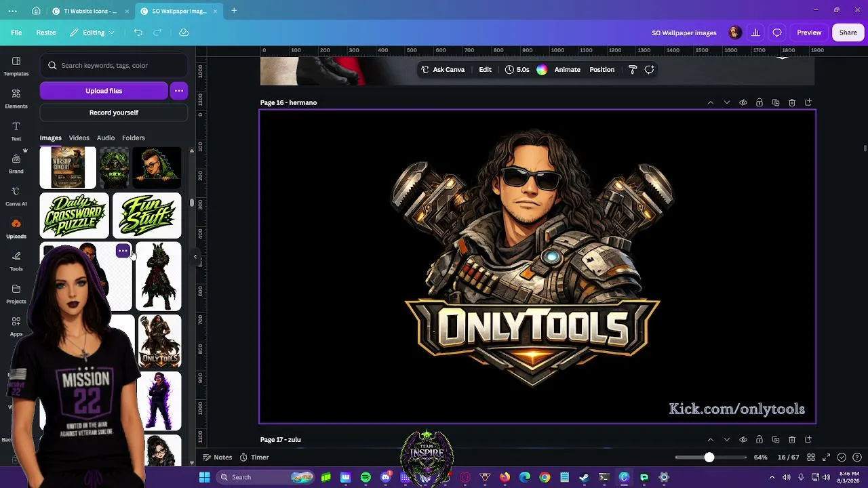This screenshot has width=868, height=488.
Task: Open the Projects panel
Action: tap(16, 293)
